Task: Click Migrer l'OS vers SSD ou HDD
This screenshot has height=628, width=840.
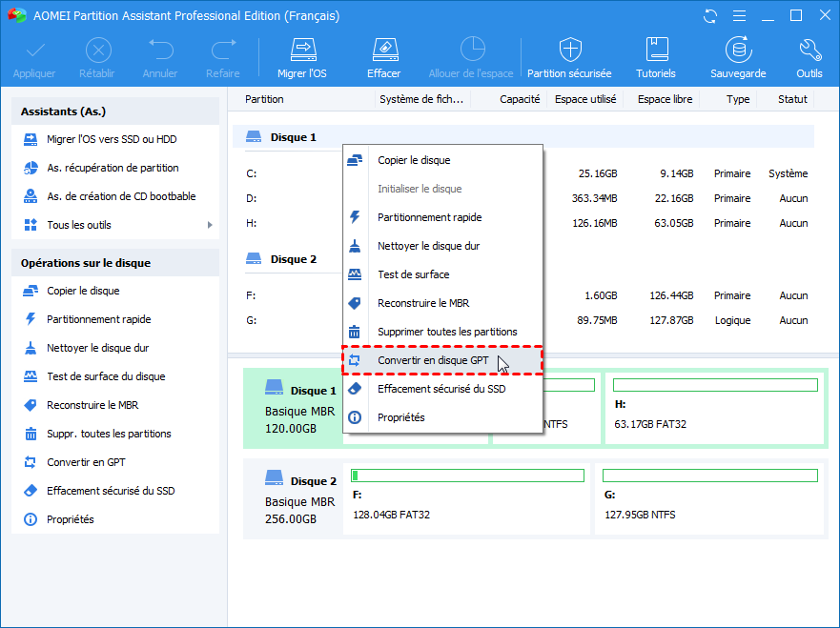Action: pyautogui.click(x=111, y=140)
